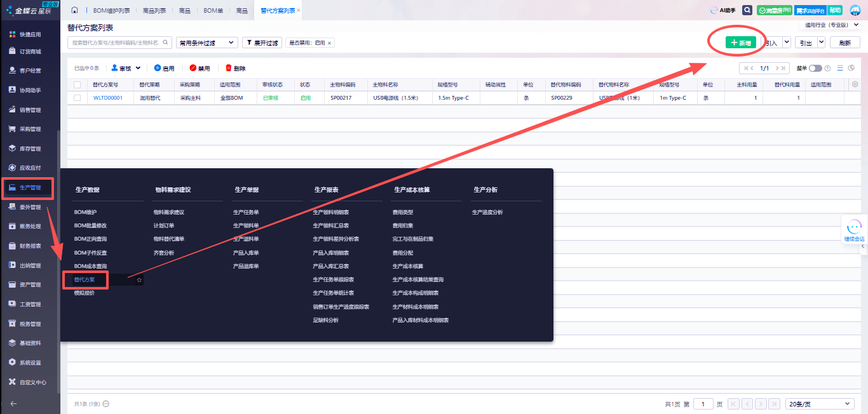Expand the 常用条件过滤 dropdown
Screen dimensions: 868x414
[207, 43]
